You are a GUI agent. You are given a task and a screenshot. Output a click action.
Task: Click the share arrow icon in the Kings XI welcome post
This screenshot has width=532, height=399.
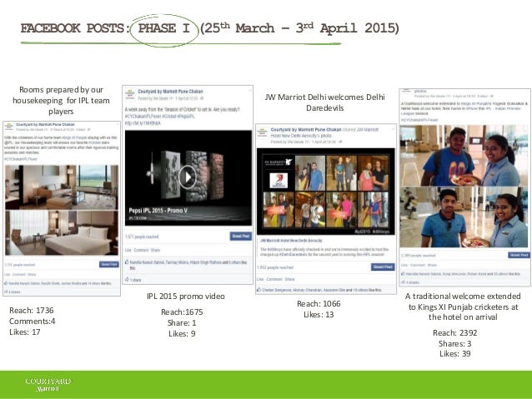(403, 282)
